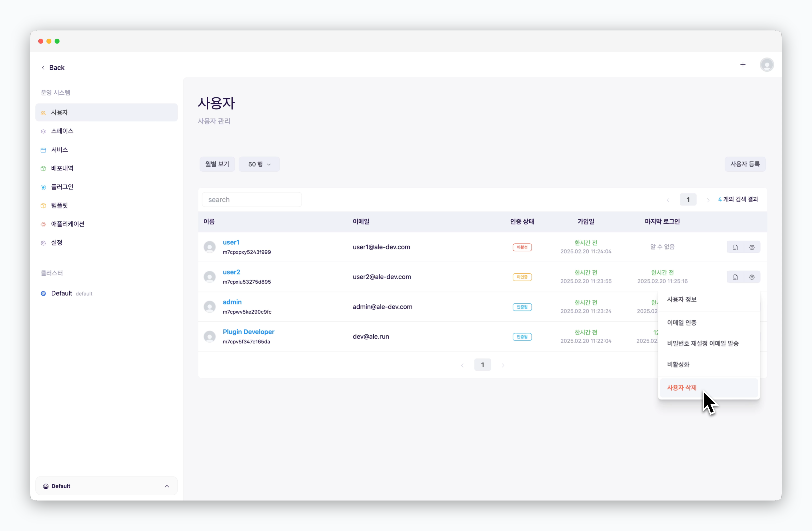Click the 스페이스 layers icon
Image resolution: width=812 pixels, height=531 pixels.
43,131
